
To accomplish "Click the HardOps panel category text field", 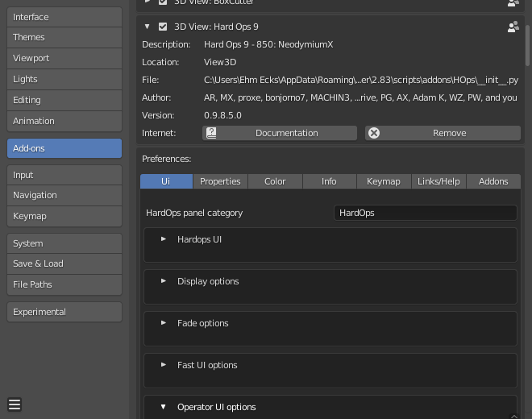I will coord(425,213).
